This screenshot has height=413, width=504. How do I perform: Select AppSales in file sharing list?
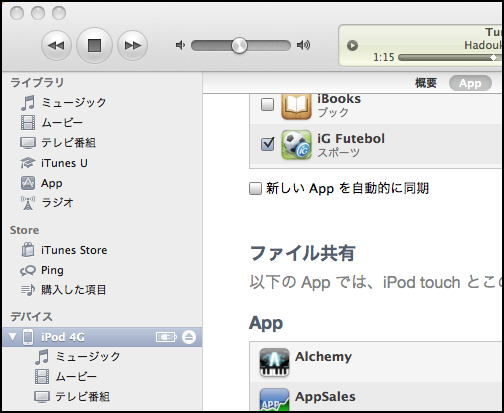[x=376, y=397]
